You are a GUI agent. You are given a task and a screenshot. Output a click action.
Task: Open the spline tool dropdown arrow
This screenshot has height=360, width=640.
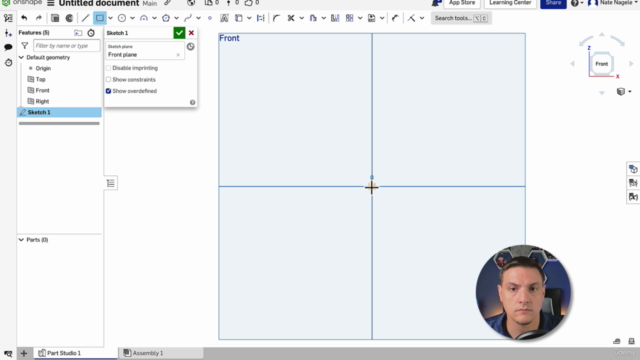click(x=198, y=18)
